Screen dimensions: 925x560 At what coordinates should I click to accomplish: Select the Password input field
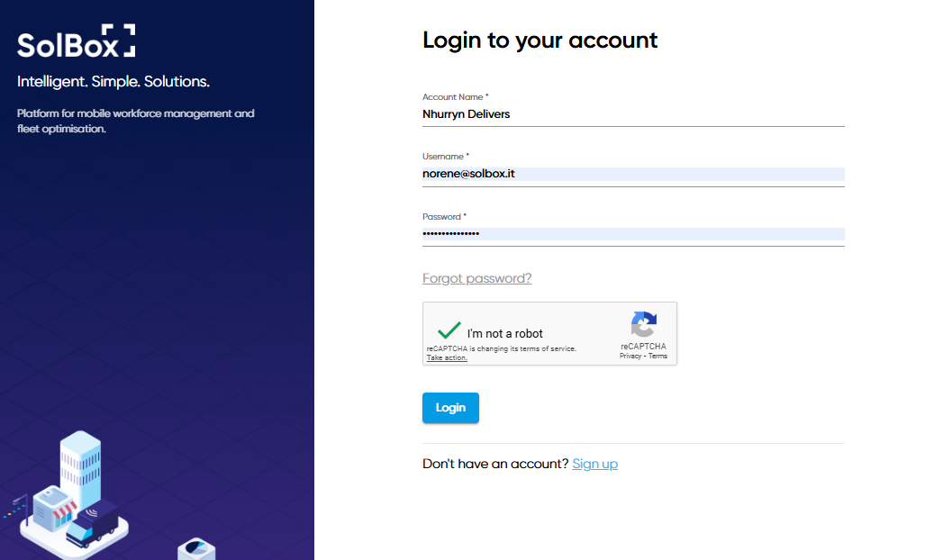pos(633,234)
